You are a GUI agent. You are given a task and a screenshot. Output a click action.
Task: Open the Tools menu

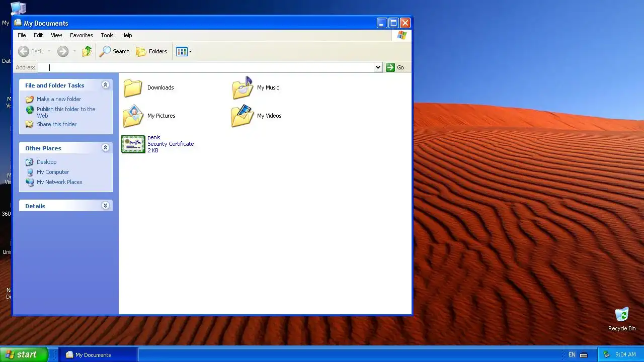pos(107,35)
